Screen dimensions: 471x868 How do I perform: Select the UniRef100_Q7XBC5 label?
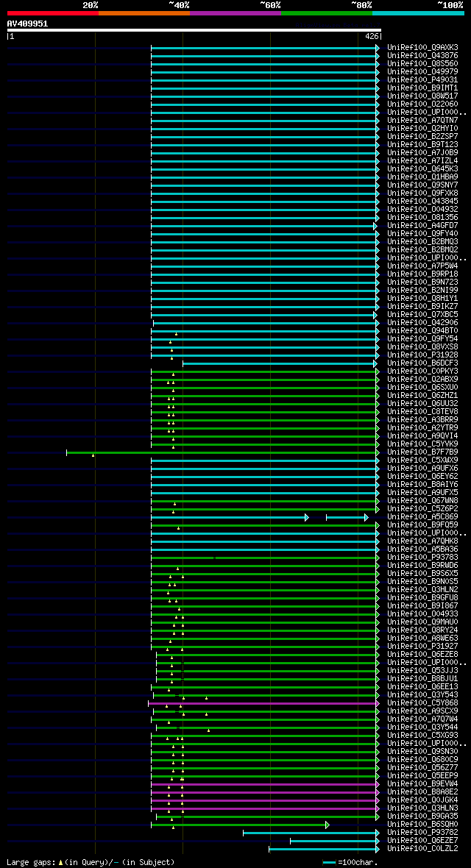pos(422,314)
